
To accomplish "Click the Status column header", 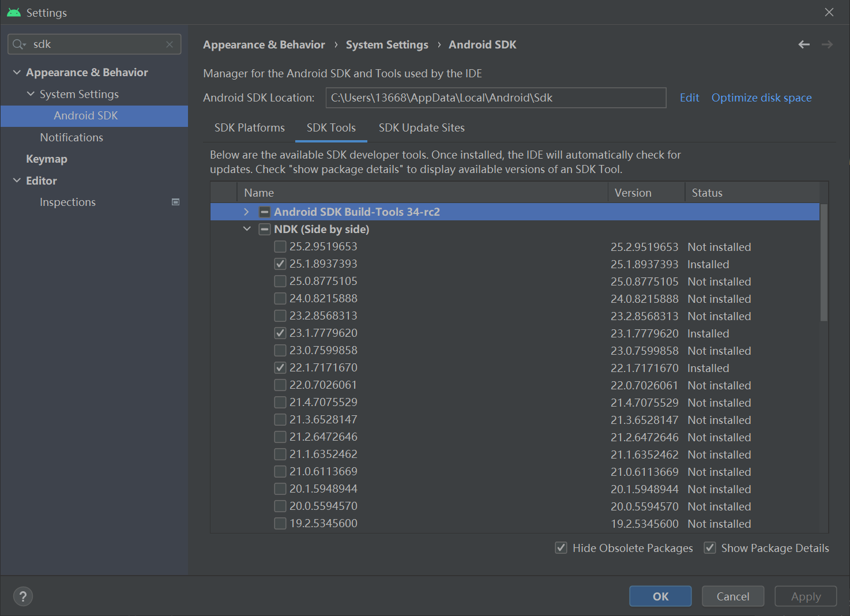I will pos(752,193).
